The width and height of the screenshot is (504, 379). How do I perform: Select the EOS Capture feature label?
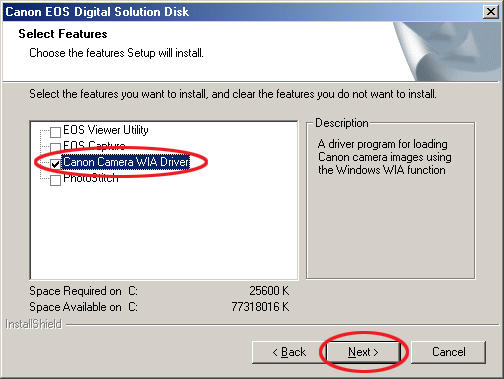(94, 146)
